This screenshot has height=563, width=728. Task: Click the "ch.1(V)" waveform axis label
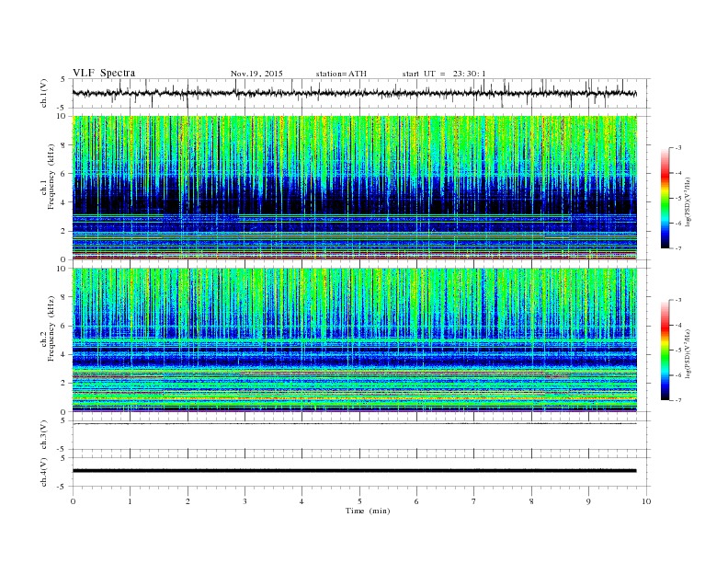43,93
